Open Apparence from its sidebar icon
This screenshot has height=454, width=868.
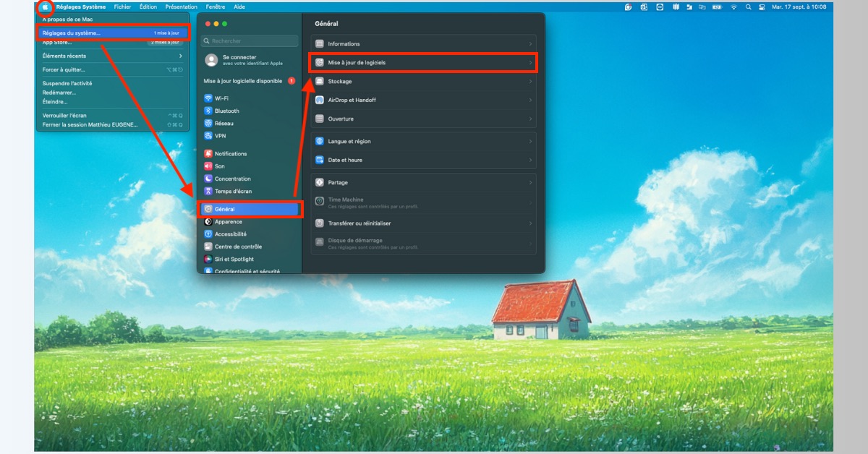208,221
